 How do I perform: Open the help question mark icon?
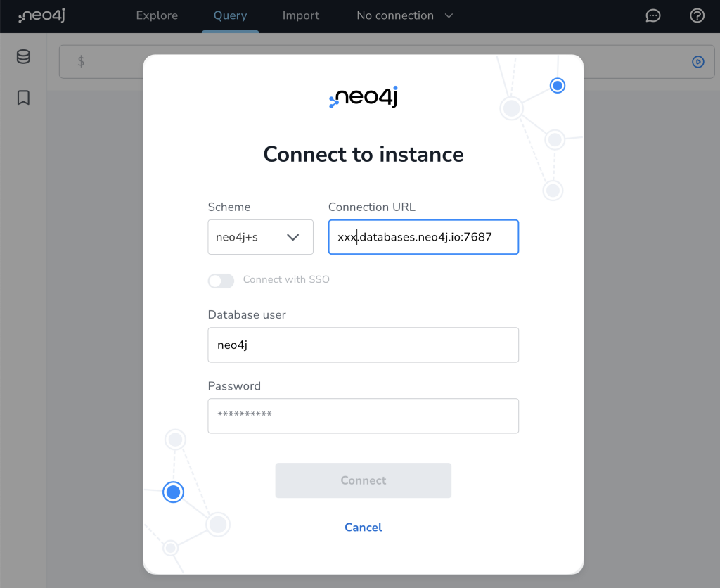pyautogui.click(x=697, y=15)
